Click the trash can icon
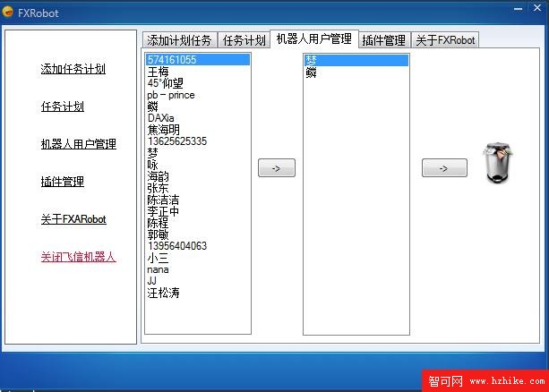The height and width of the screenshot is (392, 549). [x=497, y=163]
